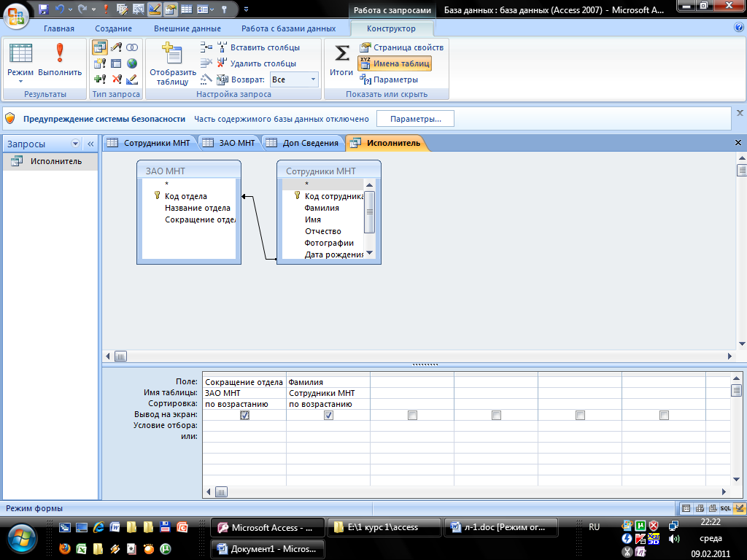The height and width of the screenshot is (560, 747).
Task: Open the Главная ribbon tab
Action: 59,28
